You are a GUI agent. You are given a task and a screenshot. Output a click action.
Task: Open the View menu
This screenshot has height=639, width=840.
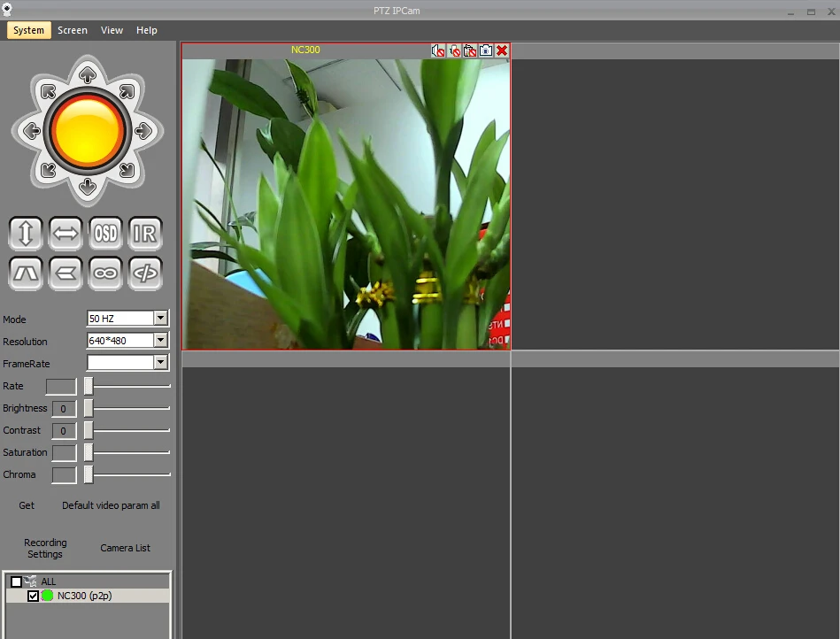112,30
